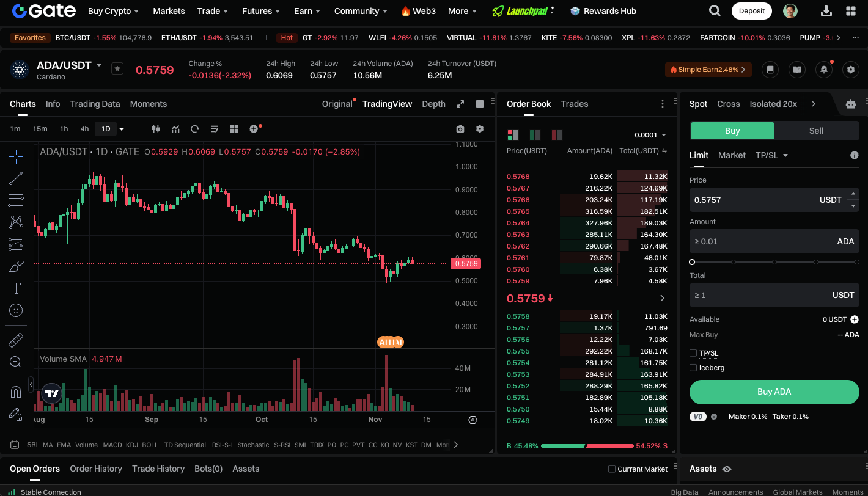868x496 pixels.
Task: Open the user profile avatar
Action: click(x=790, y=11)
